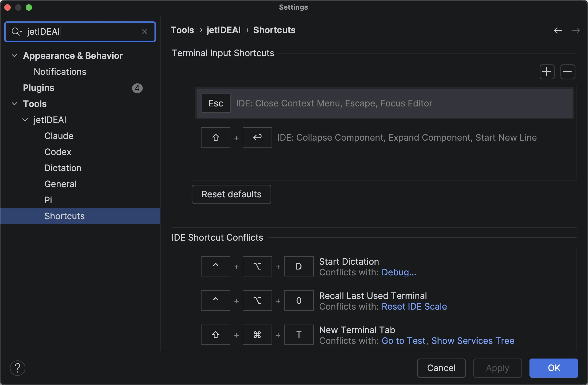Click Tools in the breadcrumb
The image size is (588, 385).
[182, 30]
